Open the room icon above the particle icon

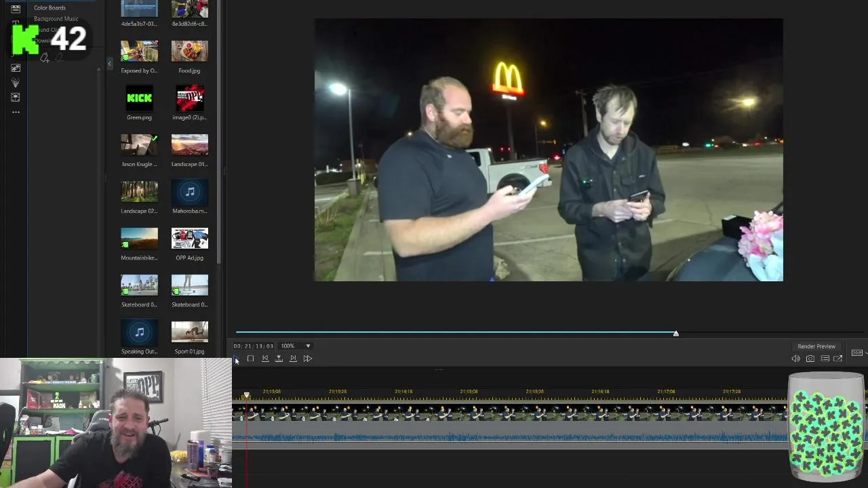(16, 68)
